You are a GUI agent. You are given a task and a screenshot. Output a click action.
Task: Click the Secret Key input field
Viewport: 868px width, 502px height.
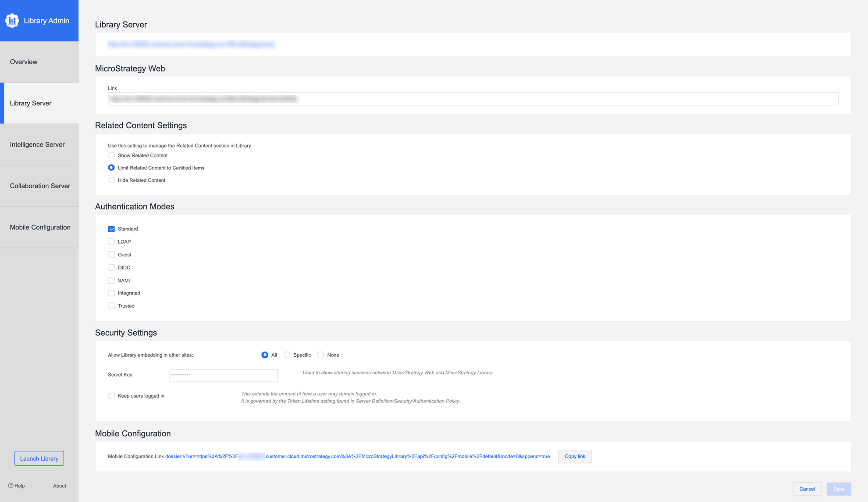pos(223,375)
